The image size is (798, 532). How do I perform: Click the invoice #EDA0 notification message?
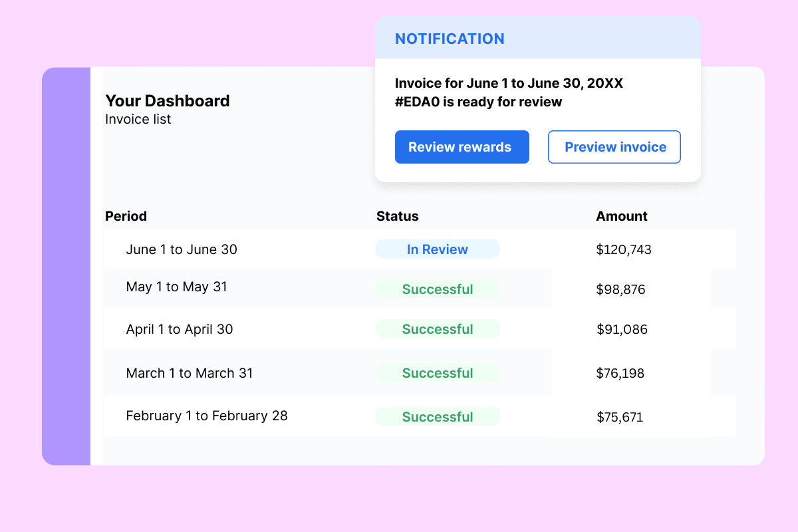[x=509, y=92]
